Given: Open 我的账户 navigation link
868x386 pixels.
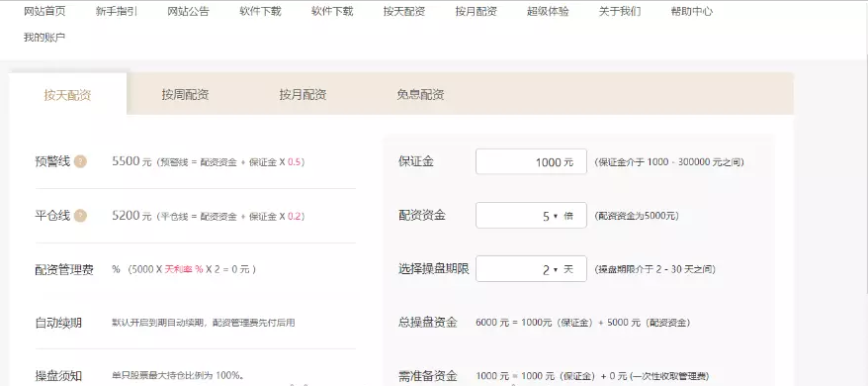Looking at the screenshot, I should pyautogui.click(x=44, y=38).
